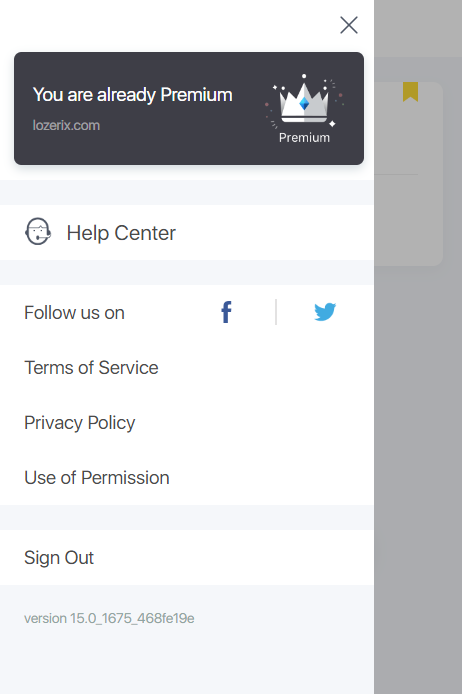Close the side menu with the X icon

coord(349,25)
